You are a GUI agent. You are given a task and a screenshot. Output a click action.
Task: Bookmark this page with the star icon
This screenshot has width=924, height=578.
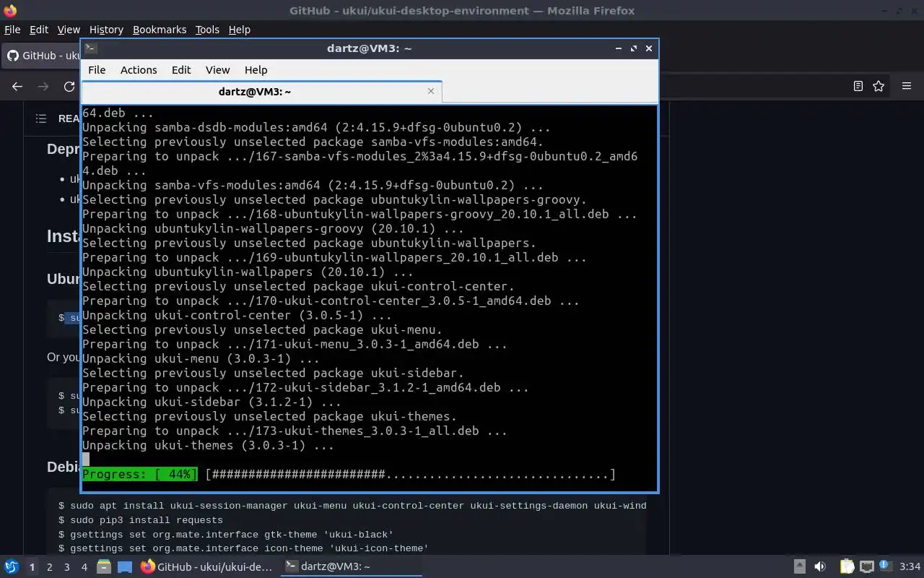[x=879, y=86]
